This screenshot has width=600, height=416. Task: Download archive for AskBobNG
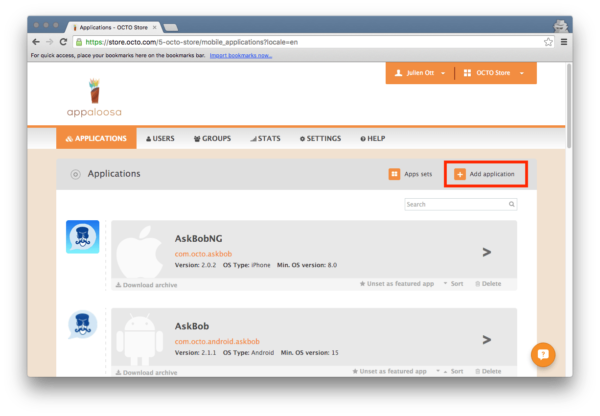[x=146, y=285]
